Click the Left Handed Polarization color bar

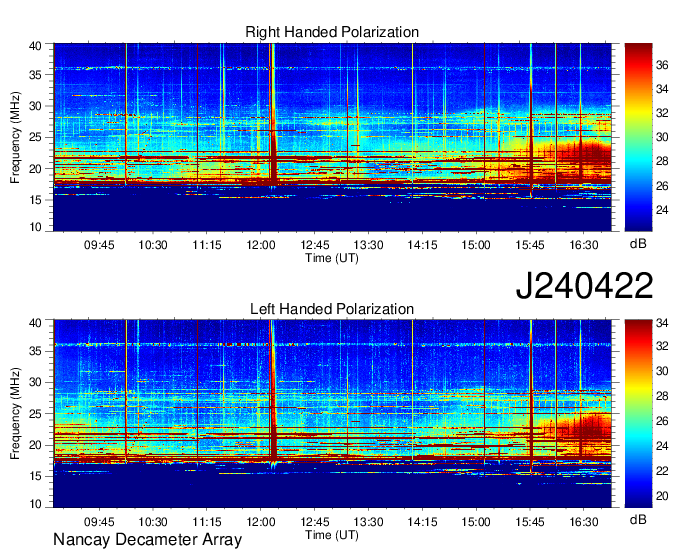[638, 414]
